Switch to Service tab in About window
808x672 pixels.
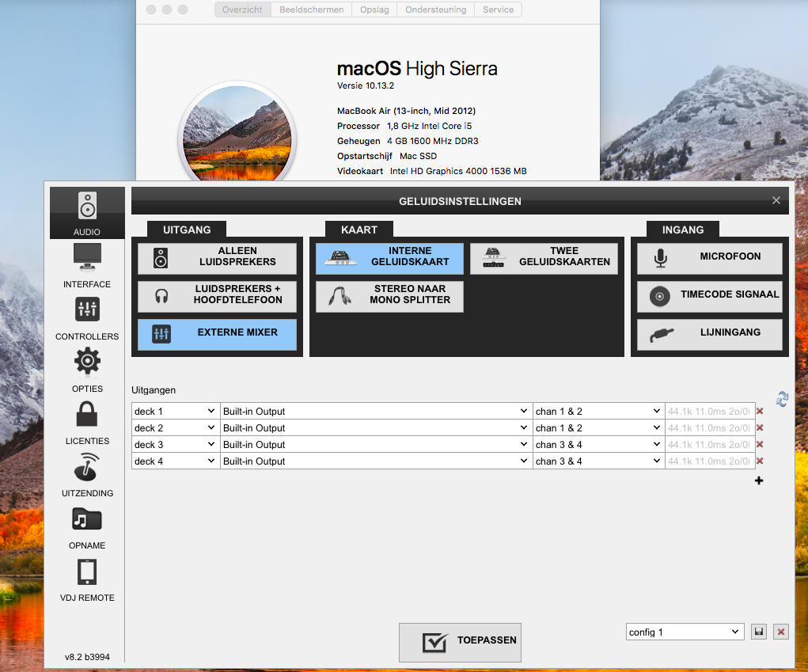499,9
